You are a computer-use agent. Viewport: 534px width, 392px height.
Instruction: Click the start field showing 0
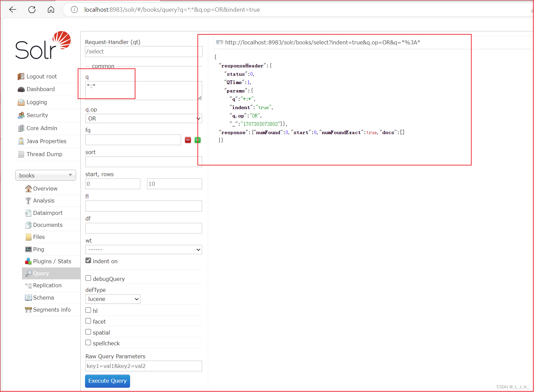113,184
